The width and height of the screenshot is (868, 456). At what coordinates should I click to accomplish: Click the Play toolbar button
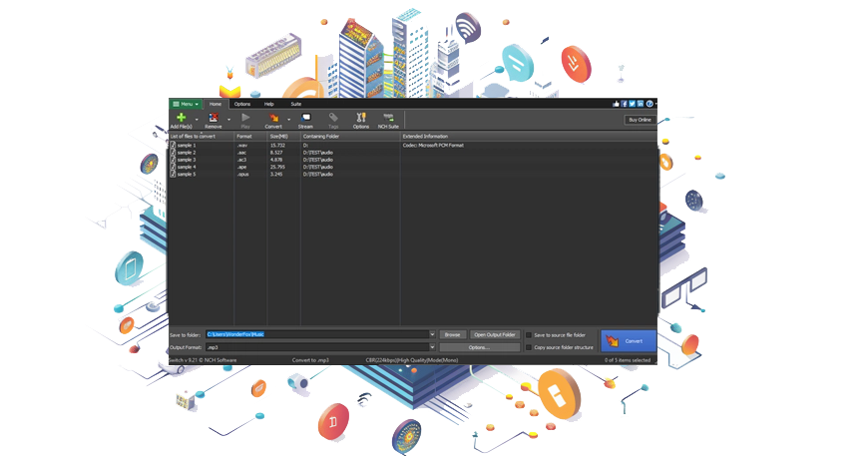tap(245, 120)
